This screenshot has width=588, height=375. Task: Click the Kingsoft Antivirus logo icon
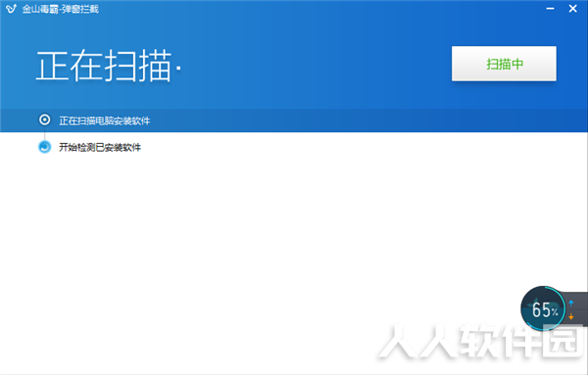(x=11, y=8)
